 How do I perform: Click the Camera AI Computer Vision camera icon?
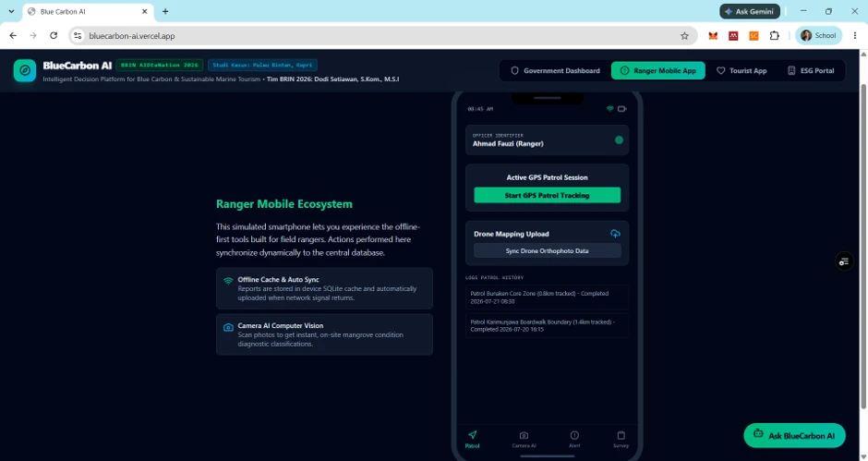pyautogui.click(x=228, y=327)
